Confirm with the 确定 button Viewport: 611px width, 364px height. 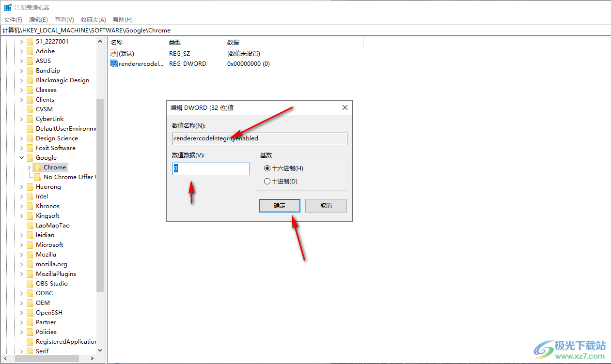point(280,205)
